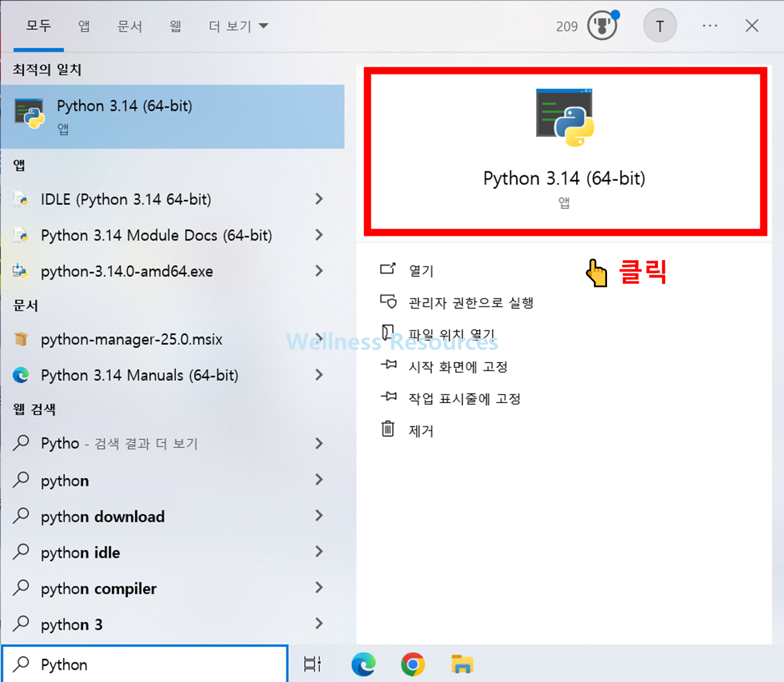The image size is (784, 682).
Task: Click the Python search input box
Action: 144,664
